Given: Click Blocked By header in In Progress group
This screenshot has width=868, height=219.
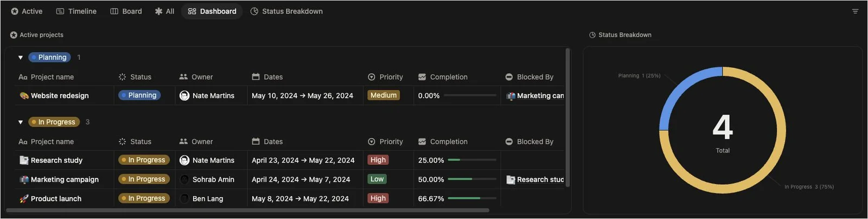Looking at the screenshot, I should 529,141.
